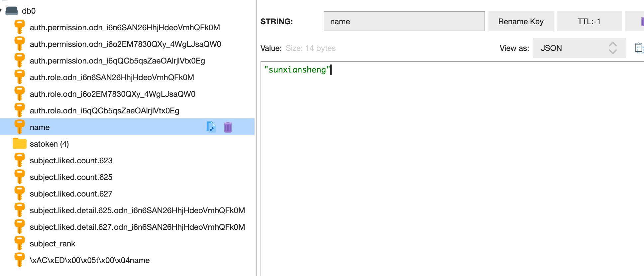The width and height of the screenshot is (644, 276).
Task: Click the copy value clipboard icon
Action: [x=638, y=48]
